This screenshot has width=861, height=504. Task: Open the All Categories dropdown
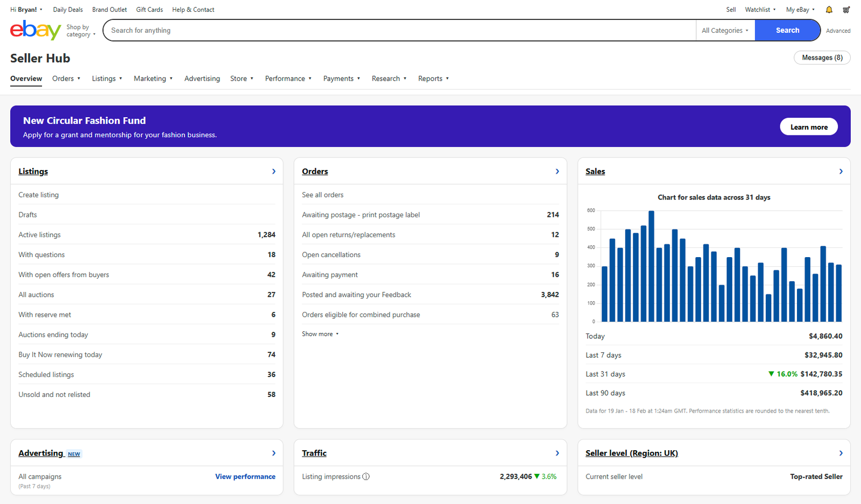(x=725, y=31)
